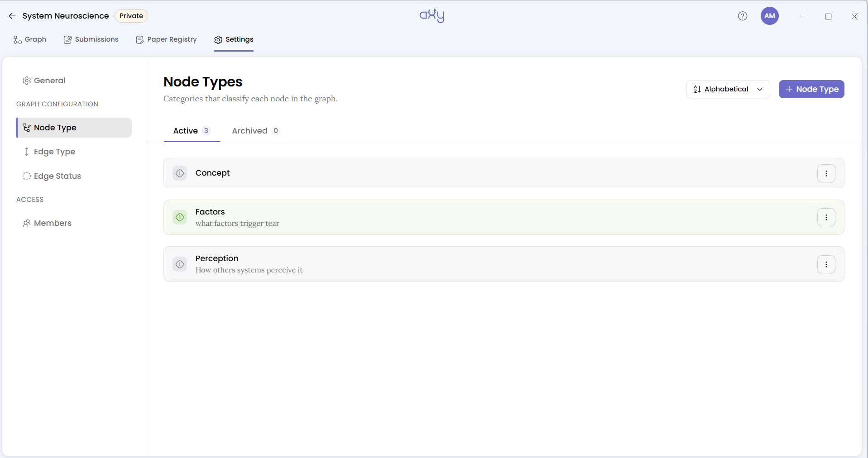This screenshot has width=868, height=458.
Task: Add a new Node Type button
Action: click(811, 89)
